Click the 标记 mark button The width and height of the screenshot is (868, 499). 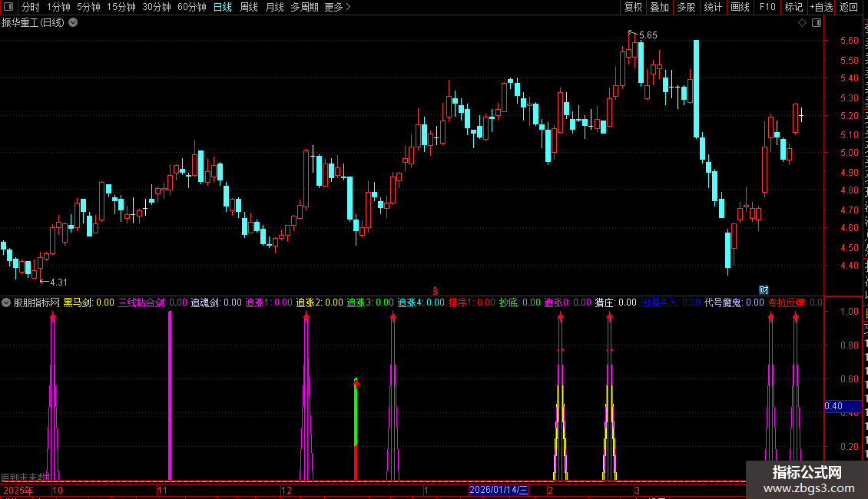[x=793, y=7]
